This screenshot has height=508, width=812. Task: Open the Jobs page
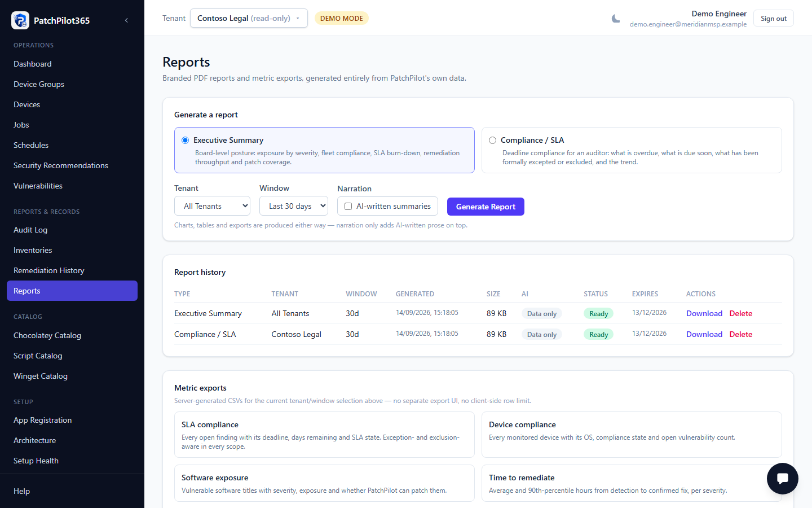tap(72, 125)
